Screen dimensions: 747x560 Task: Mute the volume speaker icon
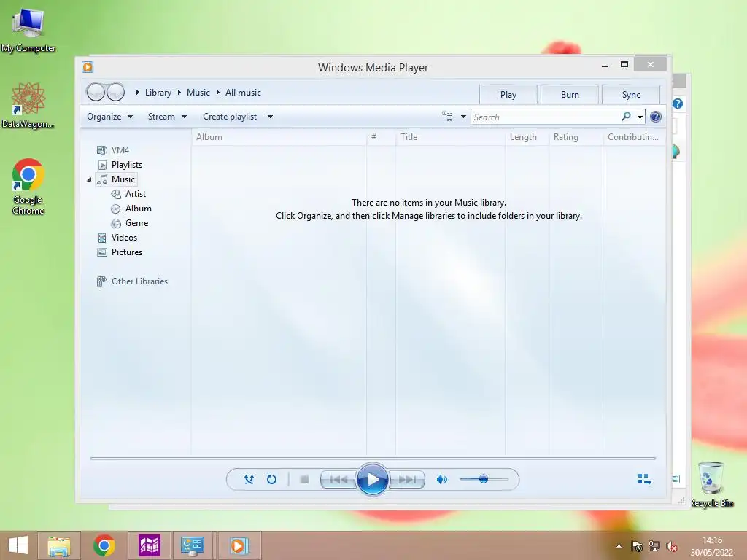click(x=441, y=479)
